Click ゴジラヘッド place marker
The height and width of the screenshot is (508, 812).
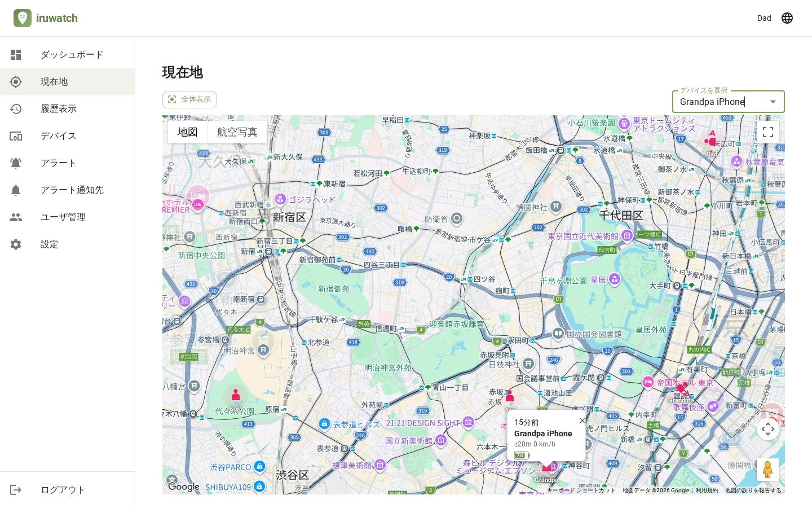click(280, 199)
